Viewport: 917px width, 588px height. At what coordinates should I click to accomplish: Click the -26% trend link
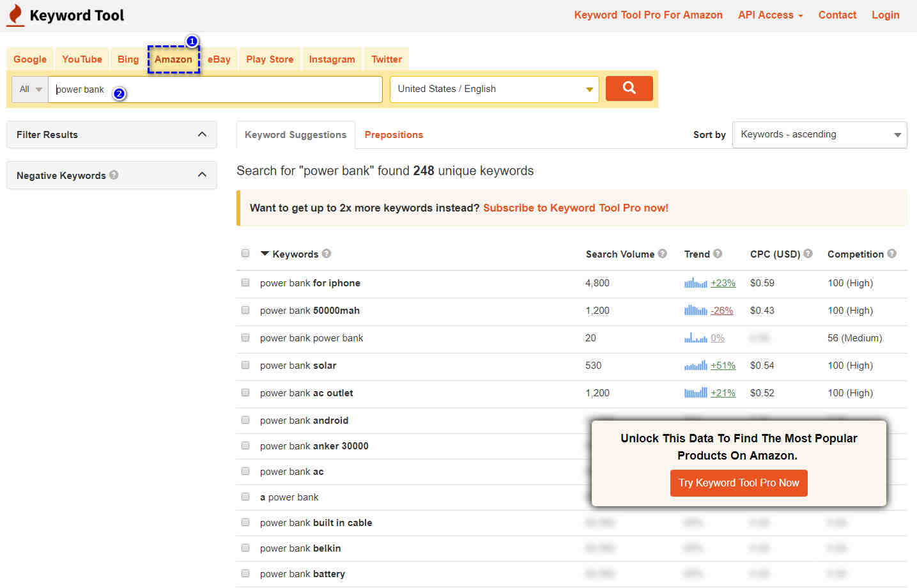[x=722, y=310]
